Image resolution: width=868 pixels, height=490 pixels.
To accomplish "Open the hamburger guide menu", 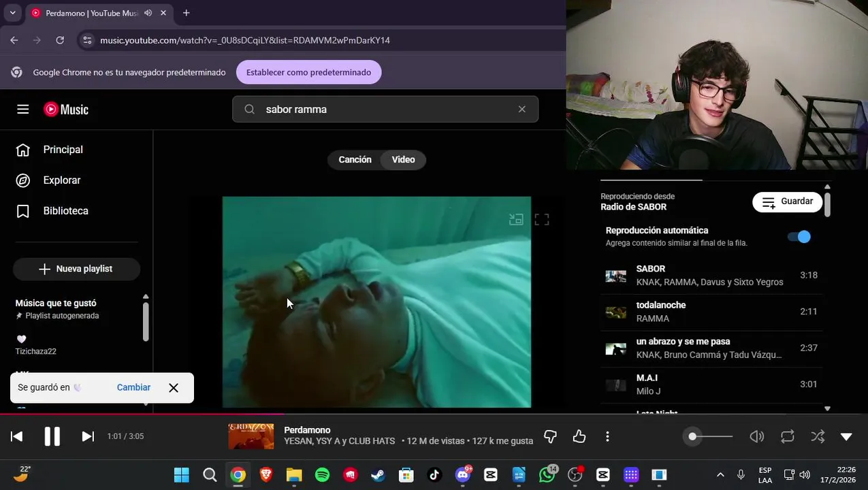I will pos(23,109).
